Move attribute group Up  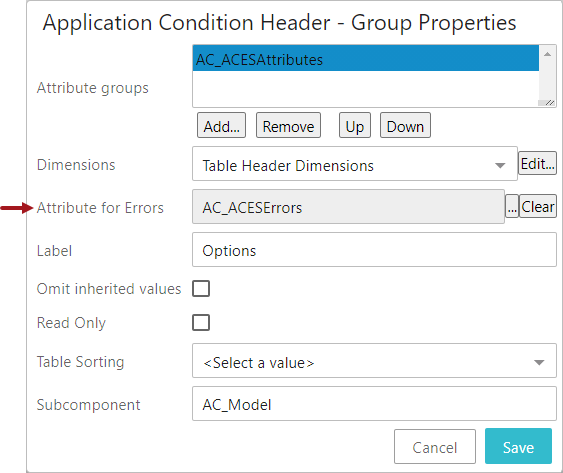[x=355, y=125]
